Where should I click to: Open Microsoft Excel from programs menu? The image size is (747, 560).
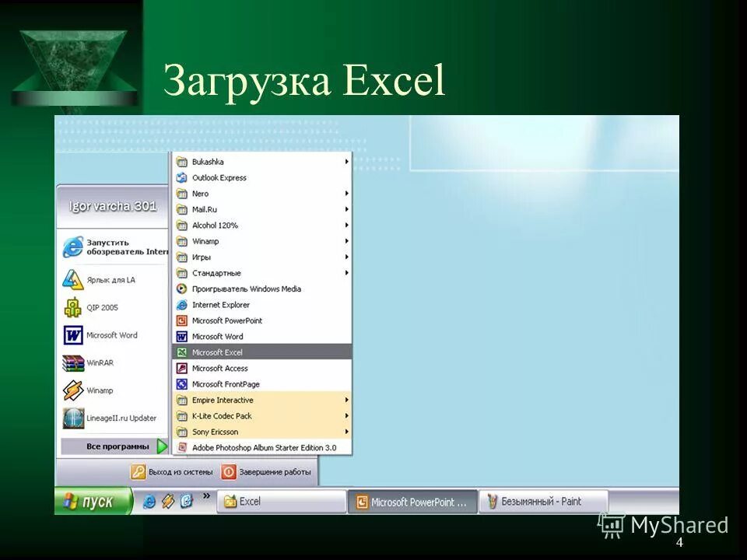point(262,352)
